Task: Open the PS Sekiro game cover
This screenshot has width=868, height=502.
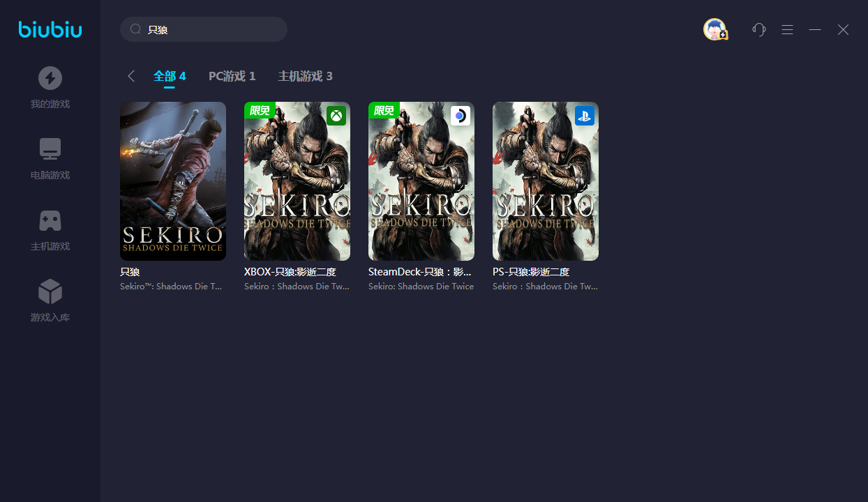Action: click(x=546, y=181)
